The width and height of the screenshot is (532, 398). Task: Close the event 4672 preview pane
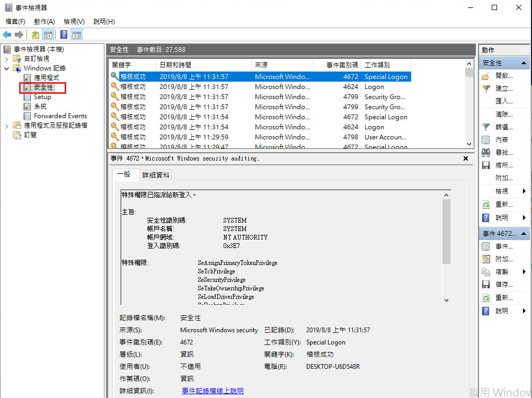(466, 158)
